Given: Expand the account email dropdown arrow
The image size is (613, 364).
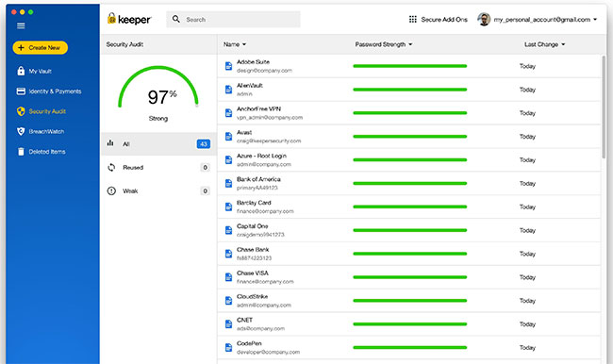Looking at the screenshot, I should [595, 19].
